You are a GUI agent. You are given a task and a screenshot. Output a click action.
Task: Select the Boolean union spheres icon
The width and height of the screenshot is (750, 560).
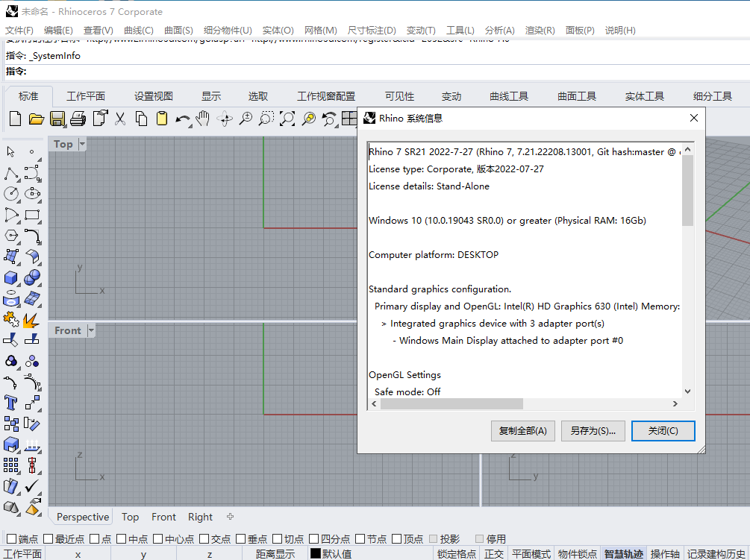(x=33, y=277)
